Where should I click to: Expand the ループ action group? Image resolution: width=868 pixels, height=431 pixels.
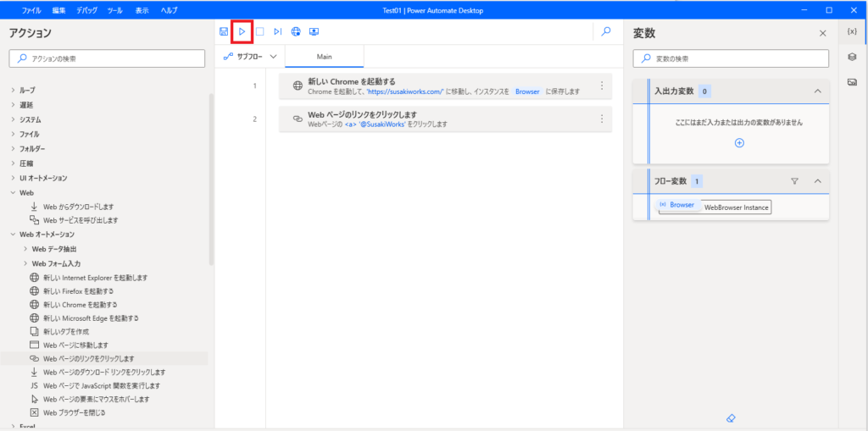pyautogui.click(x=23, y=90)
